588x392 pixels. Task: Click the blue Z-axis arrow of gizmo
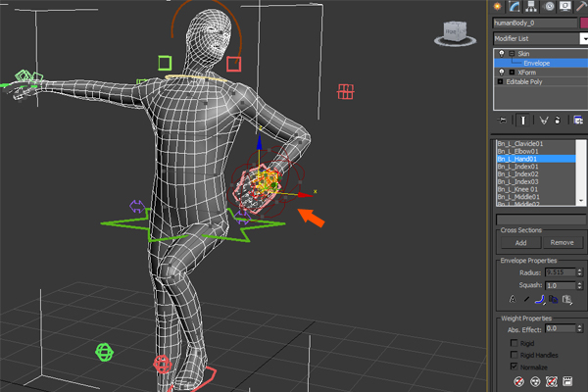click(x=259, y=142)
